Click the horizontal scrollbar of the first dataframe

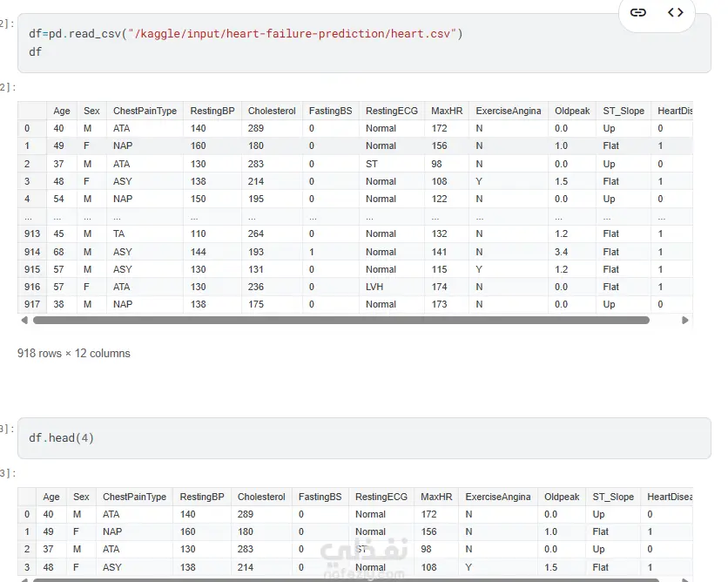340,321
